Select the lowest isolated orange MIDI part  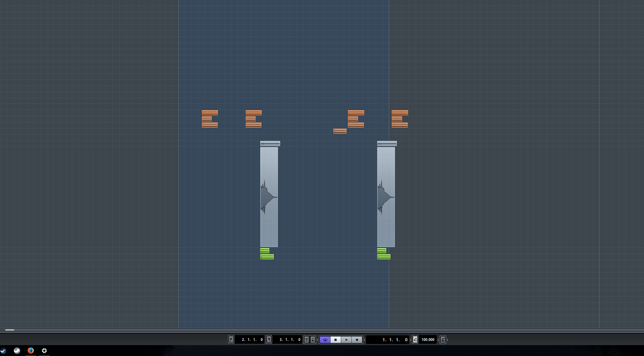click(x=340, y=131)
